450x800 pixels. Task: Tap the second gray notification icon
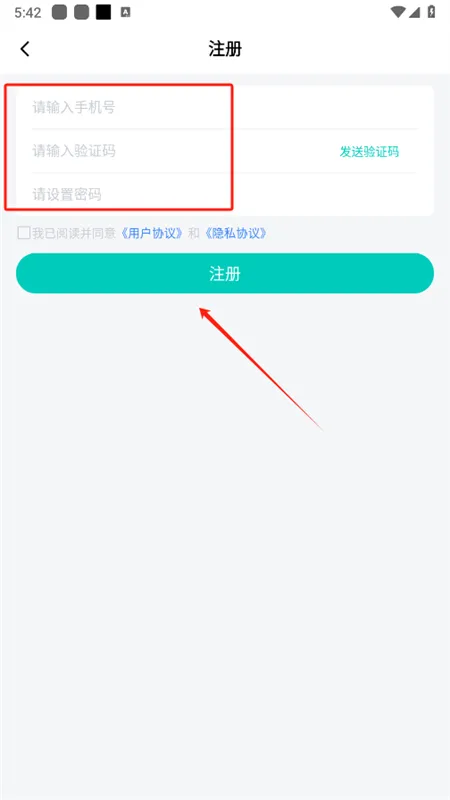click(82, 13)
